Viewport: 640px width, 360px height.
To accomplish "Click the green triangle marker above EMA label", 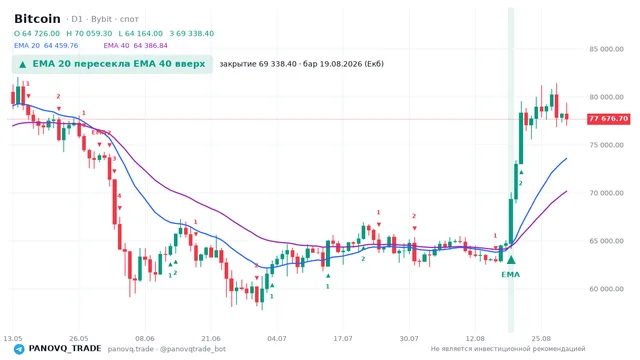I will coord(511,260).
